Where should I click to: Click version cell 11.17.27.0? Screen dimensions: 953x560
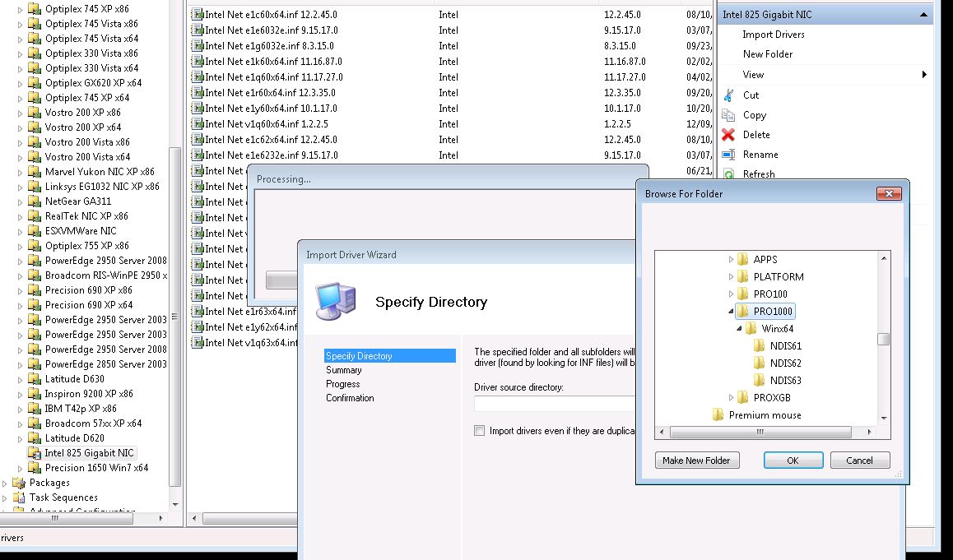click(625, 77)
